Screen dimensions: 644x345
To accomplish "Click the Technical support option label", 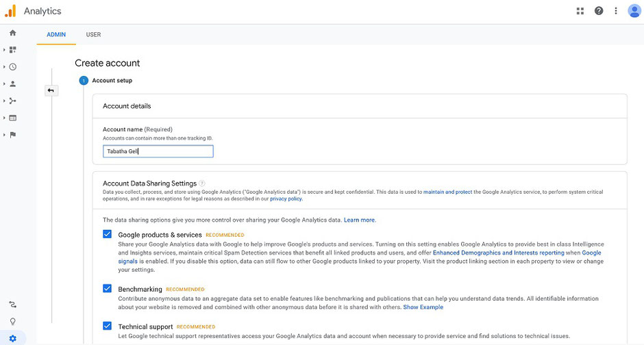I will [x=145, y=327].
